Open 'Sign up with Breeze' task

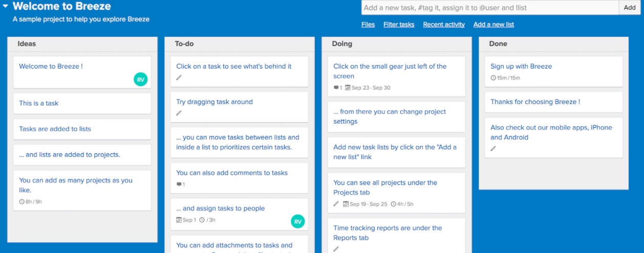(x=553, y=72)
